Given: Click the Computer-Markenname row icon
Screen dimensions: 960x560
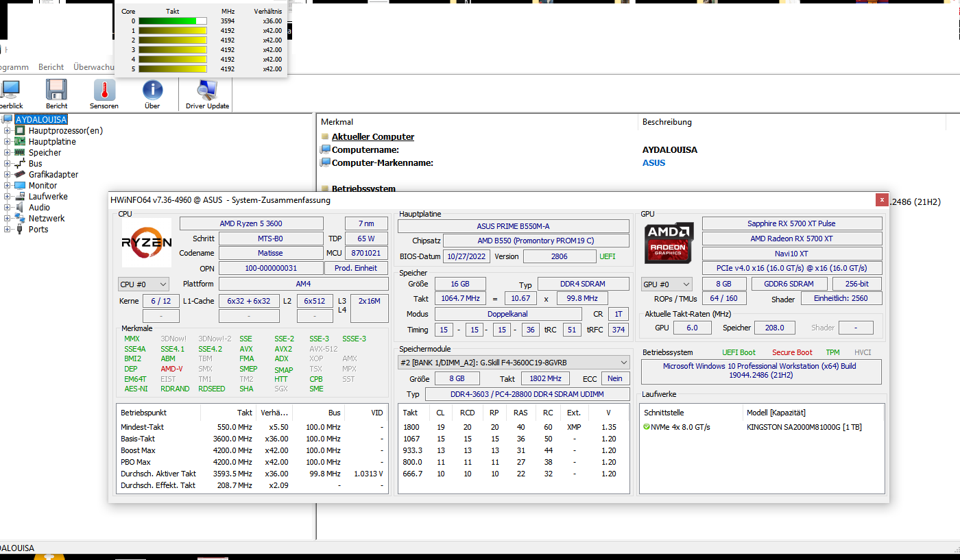Looking at the screenshot, I should coord(325,162).
